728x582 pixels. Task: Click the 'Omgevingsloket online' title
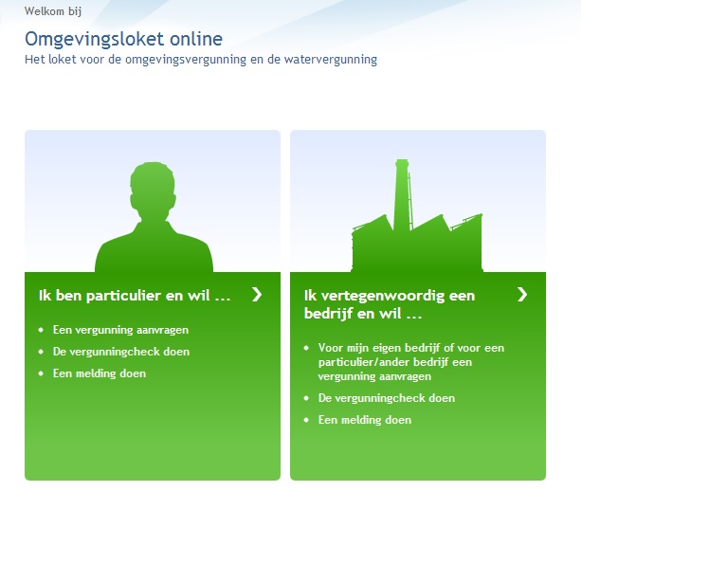click(123, 39)
